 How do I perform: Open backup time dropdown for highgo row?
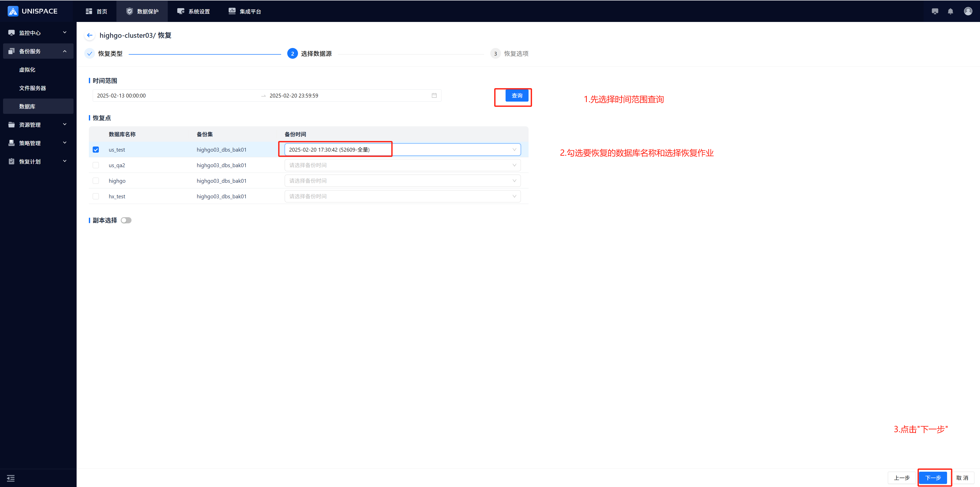click(x=402, y=181)
